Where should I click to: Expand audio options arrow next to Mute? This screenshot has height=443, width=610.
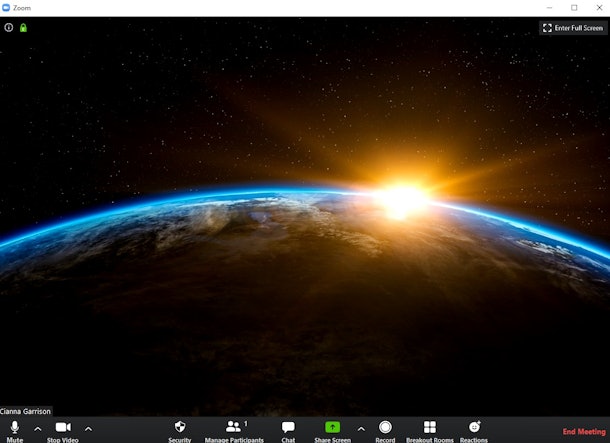(x=38, y=429)
